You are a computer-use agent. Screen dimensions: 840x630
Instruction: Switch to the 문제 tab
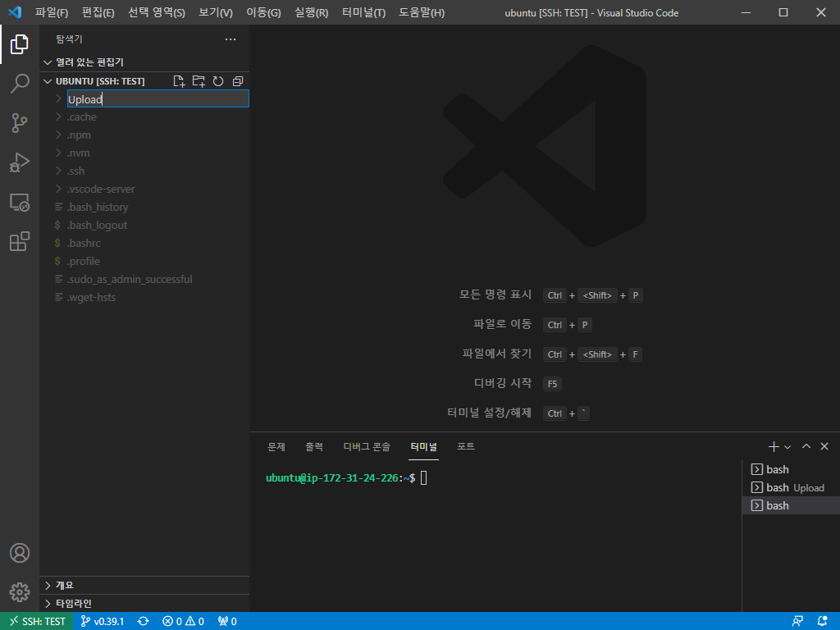click(276, 447)
